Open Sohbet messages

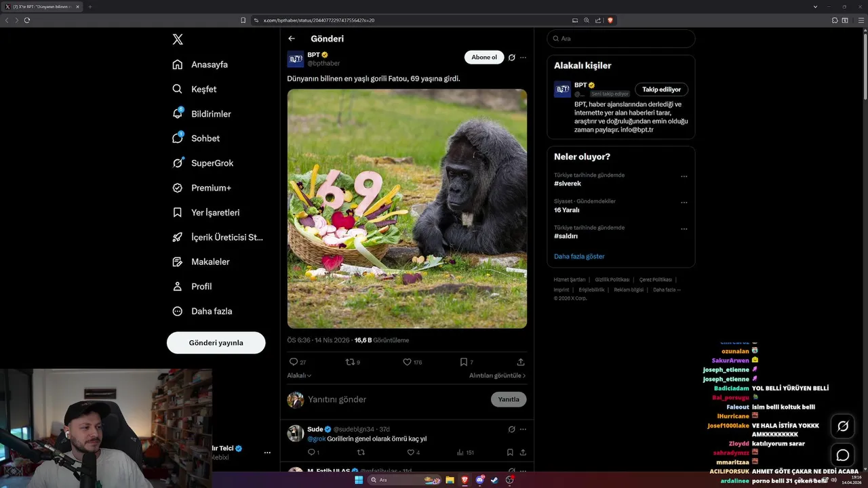[x=196, y=138]
